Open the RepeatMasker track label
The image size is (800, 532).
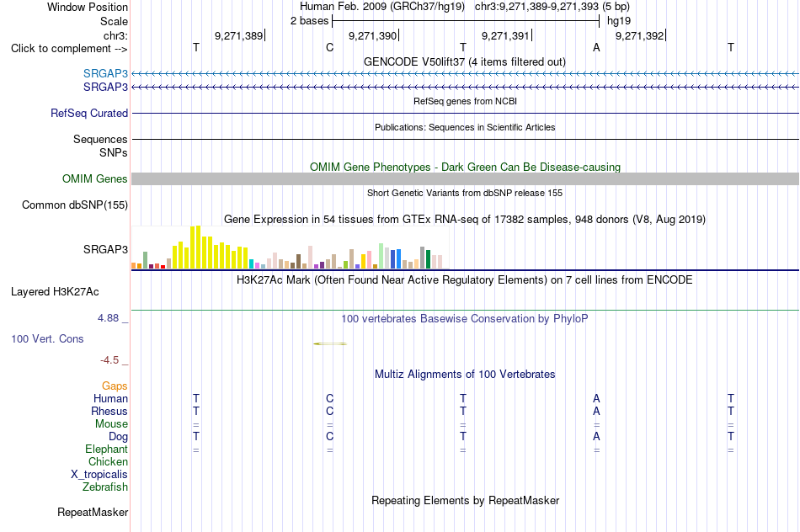point(93,512)
